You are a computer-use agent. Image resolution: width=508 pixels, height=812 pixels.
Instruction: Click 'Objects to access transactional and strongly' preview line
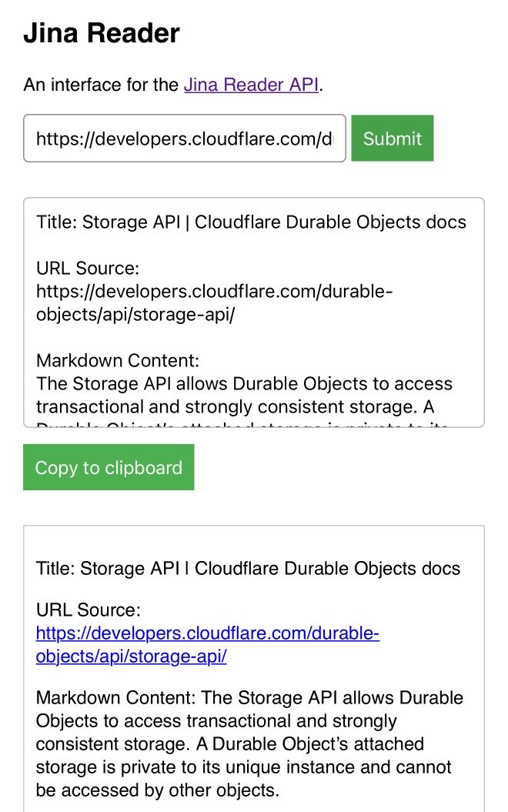[x=216, y=721]
